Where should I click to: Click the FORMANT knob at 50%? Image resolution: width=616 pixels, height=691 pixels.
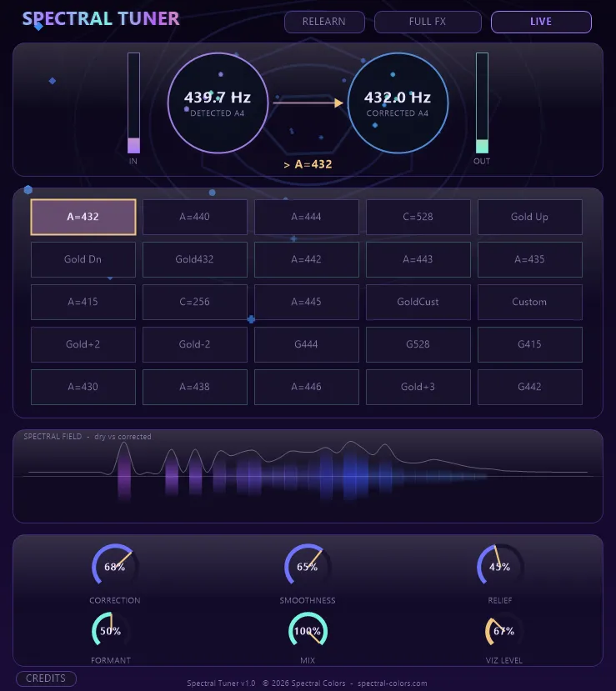coord(111,631)
